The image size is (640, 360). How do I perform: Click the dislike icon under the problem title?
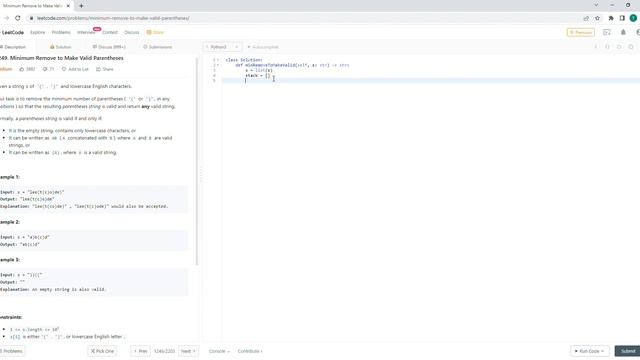pos(45,69)
